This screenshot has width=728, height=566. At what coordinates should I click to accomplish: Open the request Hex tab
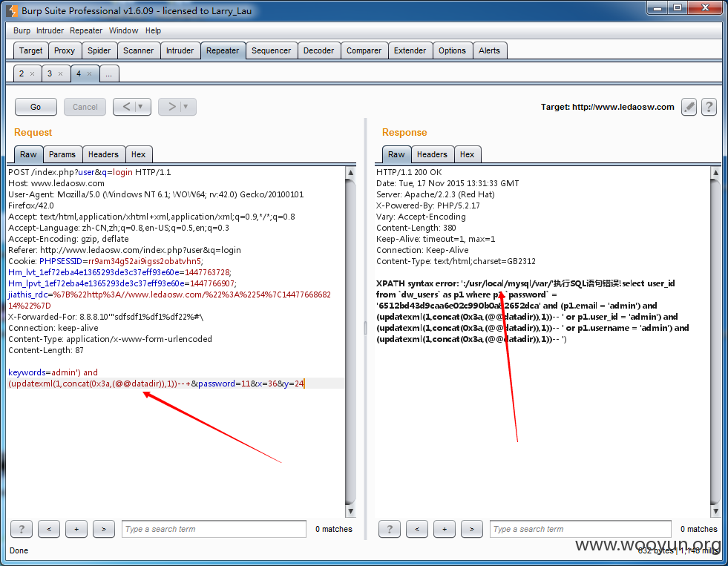[x=138, y=154]
